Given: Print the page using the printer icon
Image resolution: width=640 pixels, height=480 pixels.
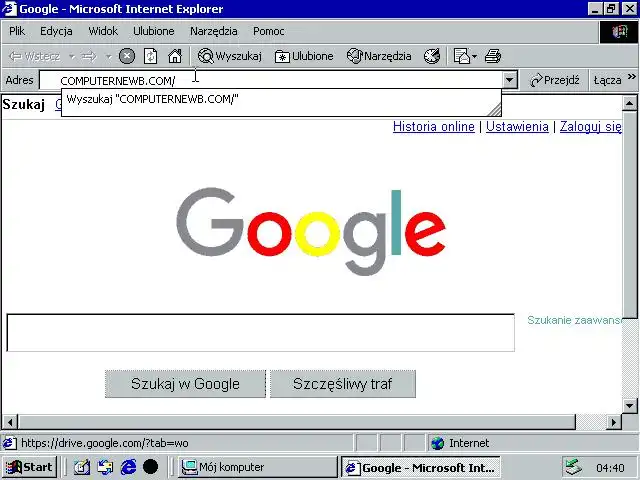Looking at the screenshot, I should (x=493, y=56).
